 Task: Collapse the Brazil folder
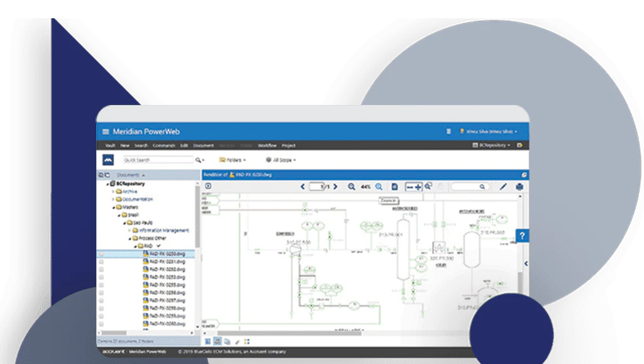pos(119,215)
